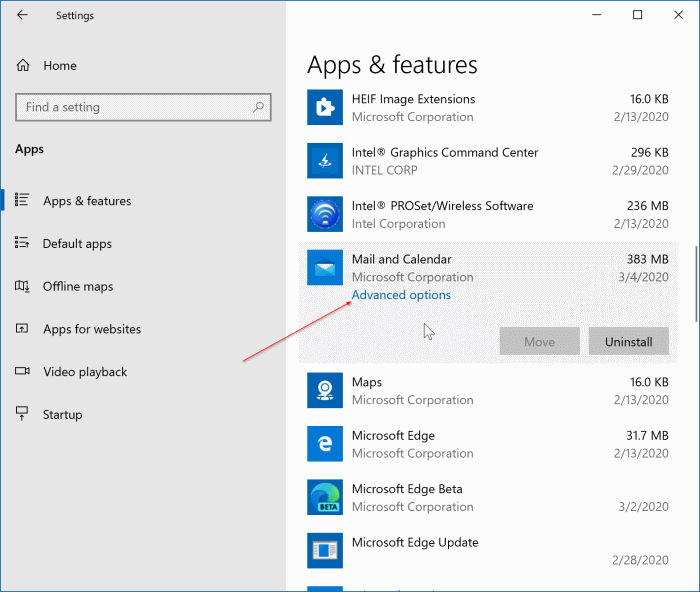Select HEIF Image Extensions entry name
Screen dimensions: 700x592
413,99
